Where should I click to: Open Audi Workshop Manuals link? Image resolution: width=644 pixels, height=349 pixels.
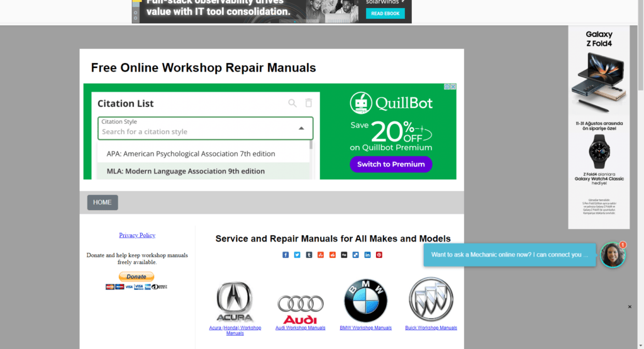(300, 328)
